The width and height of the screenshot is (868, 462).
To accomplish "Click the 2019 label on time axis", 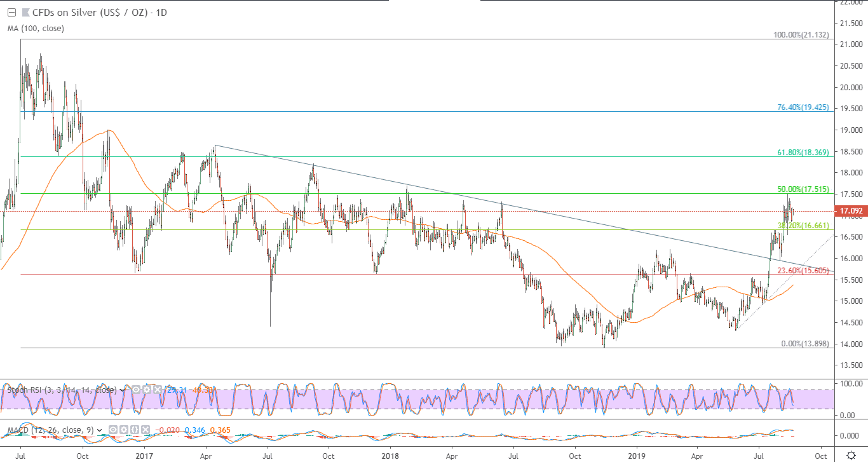I will point(637,456).
